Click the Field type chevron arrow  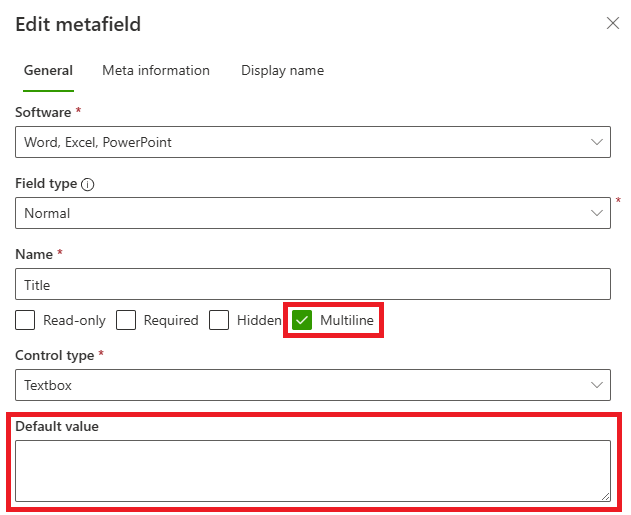pos(598,213)
